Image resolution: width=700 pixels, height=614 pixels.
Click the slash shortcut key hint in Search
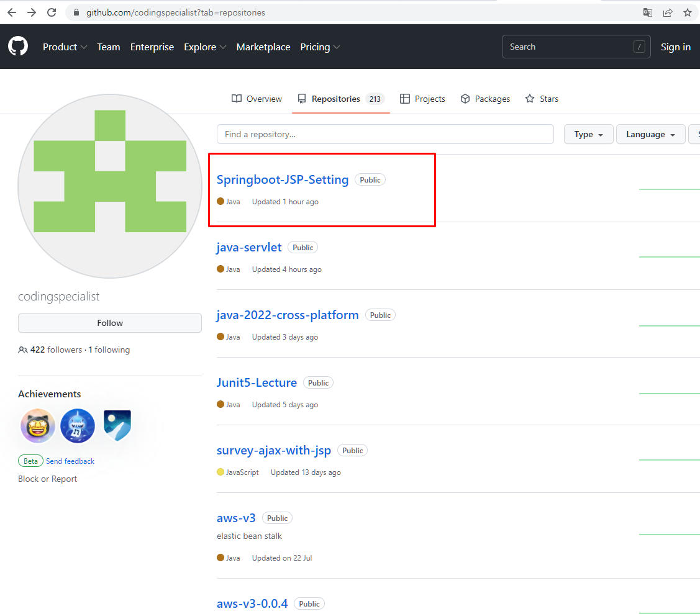point(639,47)
